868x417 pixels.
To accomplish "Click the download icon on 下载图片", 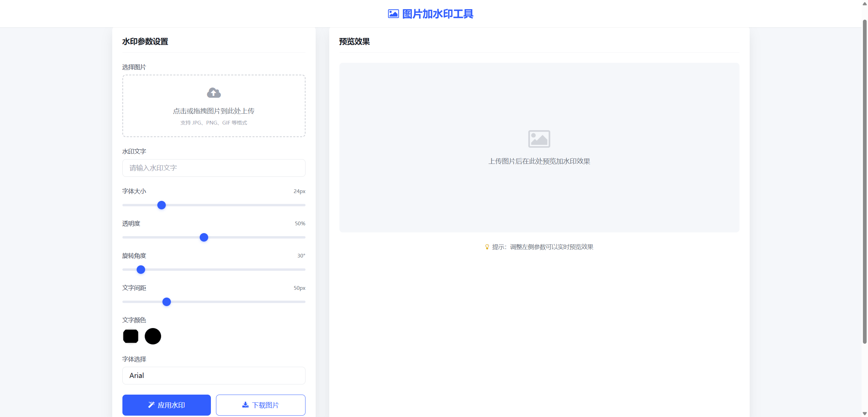I will click(x=245, y=405).
